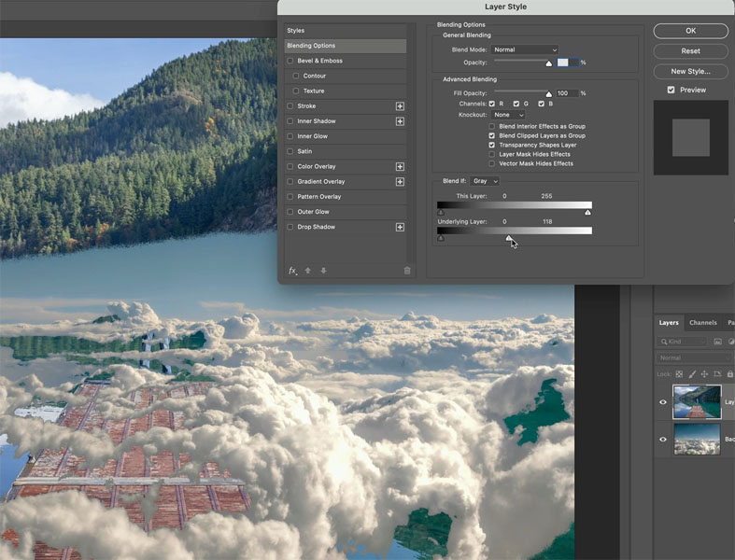Screen dimensions: 735x560
Task: Select the Drop Shadow effect row
Action: coord(345,228)
